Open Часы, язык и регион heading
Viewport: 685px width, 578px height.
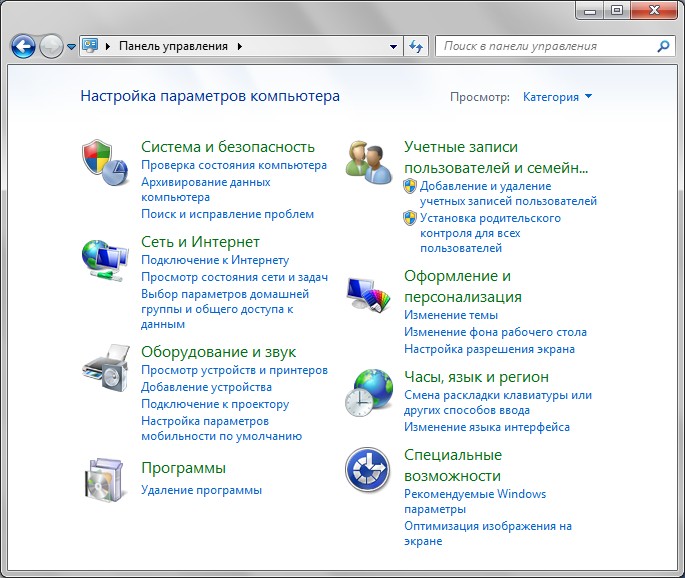476,377
